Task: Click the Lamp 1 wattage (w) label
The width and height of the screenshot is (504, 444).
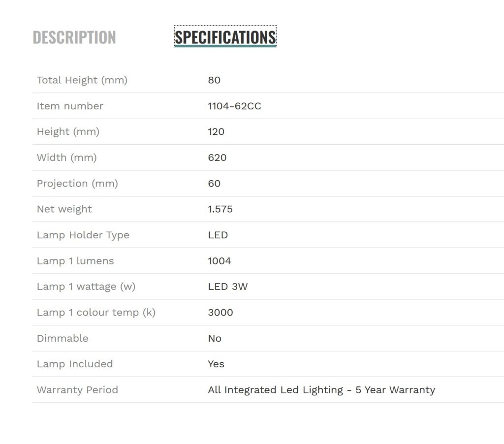Action: pos(86,286)
